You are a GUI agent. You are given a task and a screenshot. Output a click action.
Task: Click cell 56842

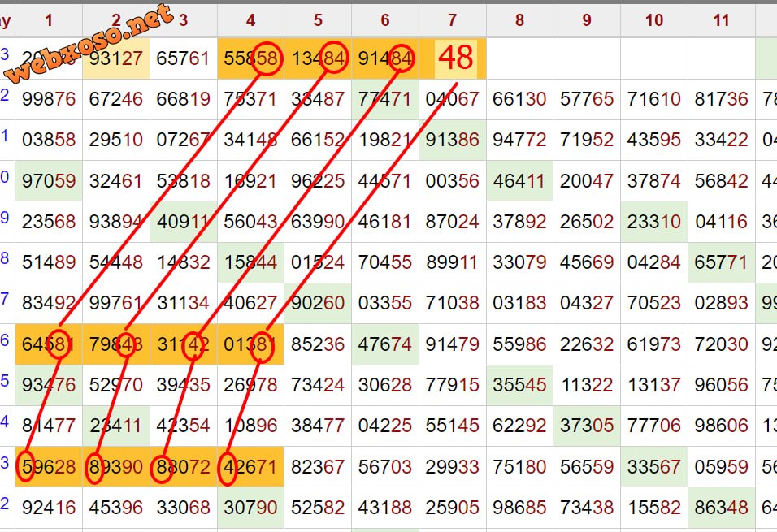tap(721, 181)
